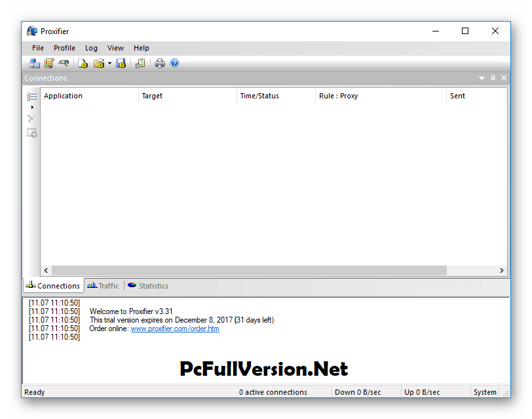Click the 'Welcome to Proxifier v3.31' log line
This screenshot has width=532, height=419.
(x=131, y=311)
